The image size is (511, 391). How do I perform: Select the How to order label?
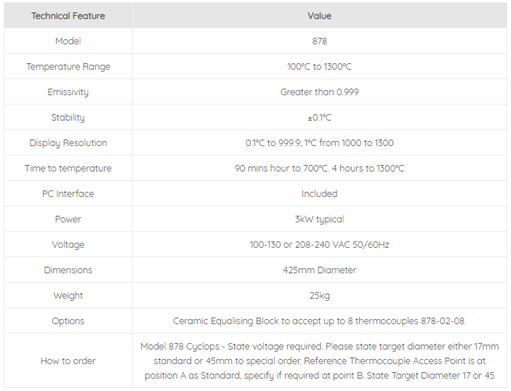[x=68, y=361]
